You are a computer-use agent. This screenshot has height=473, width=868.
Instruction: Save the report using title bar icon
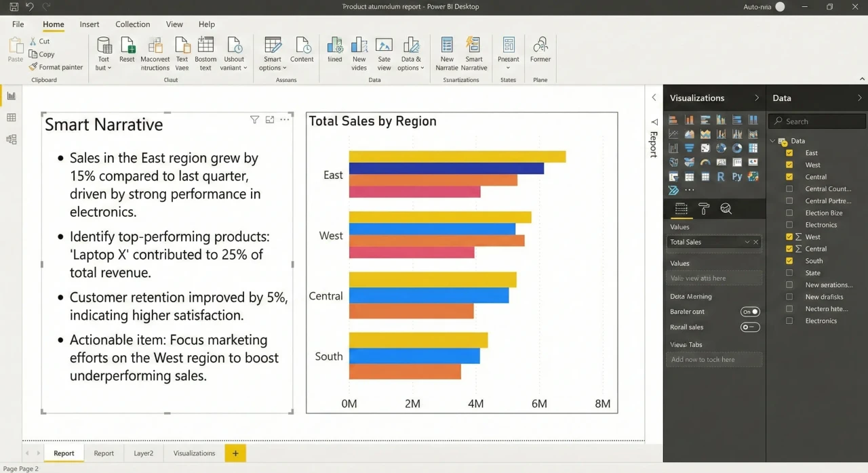pos(14,7)
